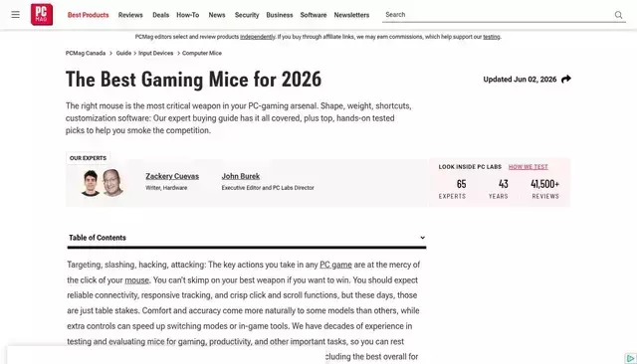Click the share arrow icon

(566, 80)
